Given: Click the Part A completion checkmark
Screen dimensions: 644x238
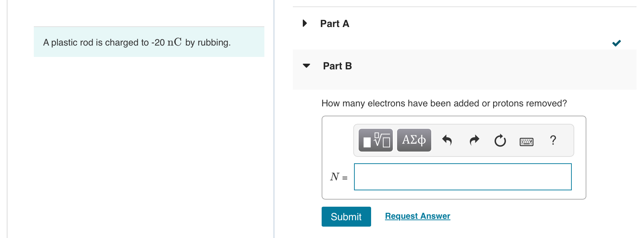Looking at the screenshot, I should click(616, 43).
